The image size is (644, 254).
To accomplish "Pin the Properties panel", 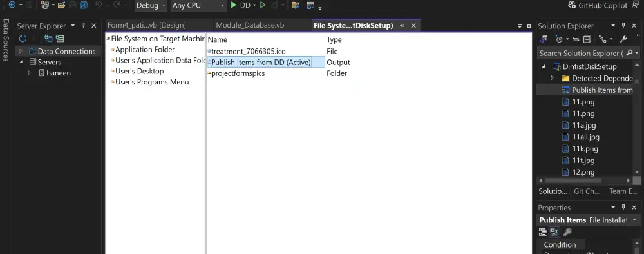I will point(623,207).
